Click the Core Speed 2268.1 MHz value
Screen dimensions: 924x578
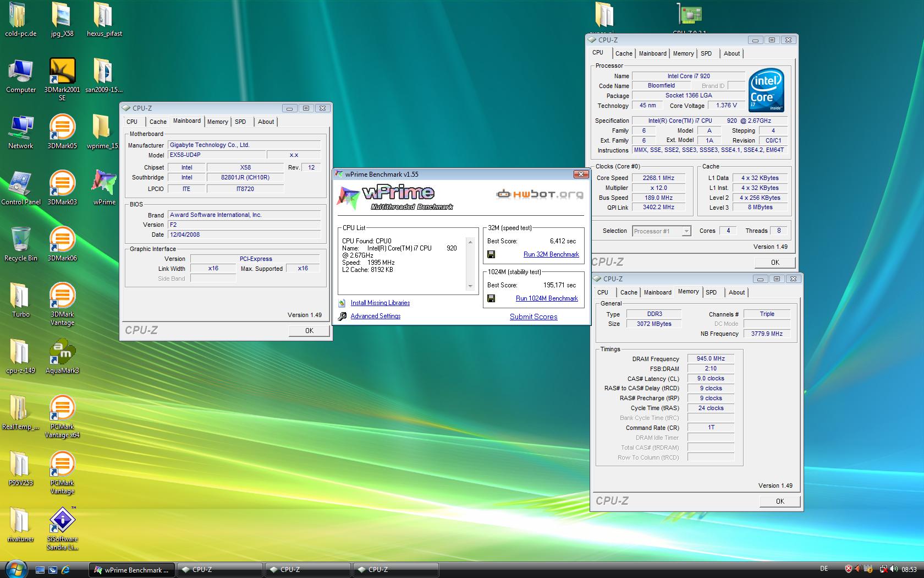point(658,178)
